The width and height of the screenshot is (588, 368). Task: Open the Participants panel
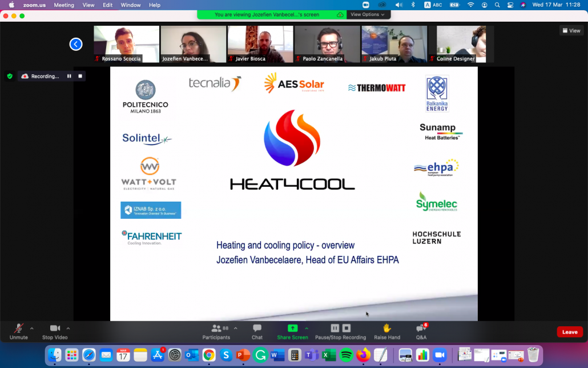(216, 332)
